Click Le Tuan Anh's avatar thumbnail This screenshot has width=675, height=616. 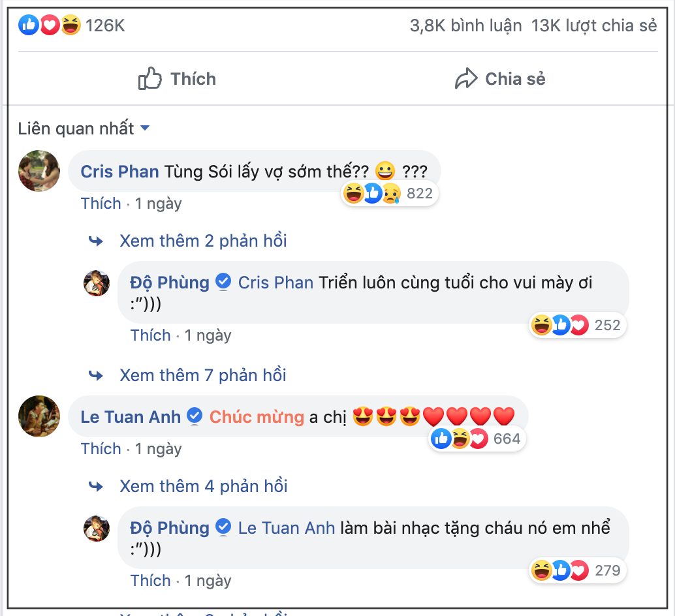point(39,416)
